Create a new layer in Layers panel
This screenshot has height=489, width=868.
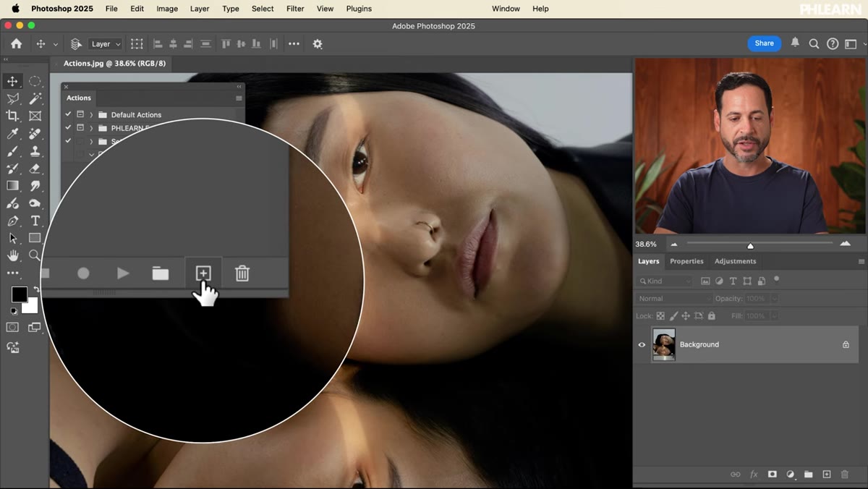[827, 475]
